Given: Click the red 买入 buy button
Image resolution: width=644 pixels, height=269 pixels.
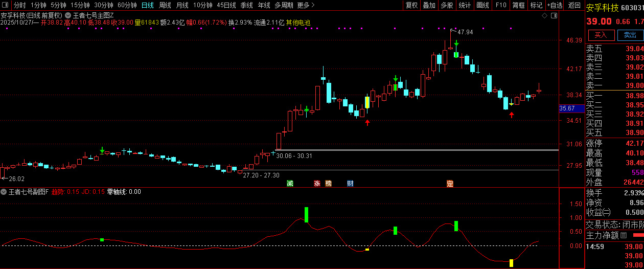Looking at the screenshot, I should 601,35.
